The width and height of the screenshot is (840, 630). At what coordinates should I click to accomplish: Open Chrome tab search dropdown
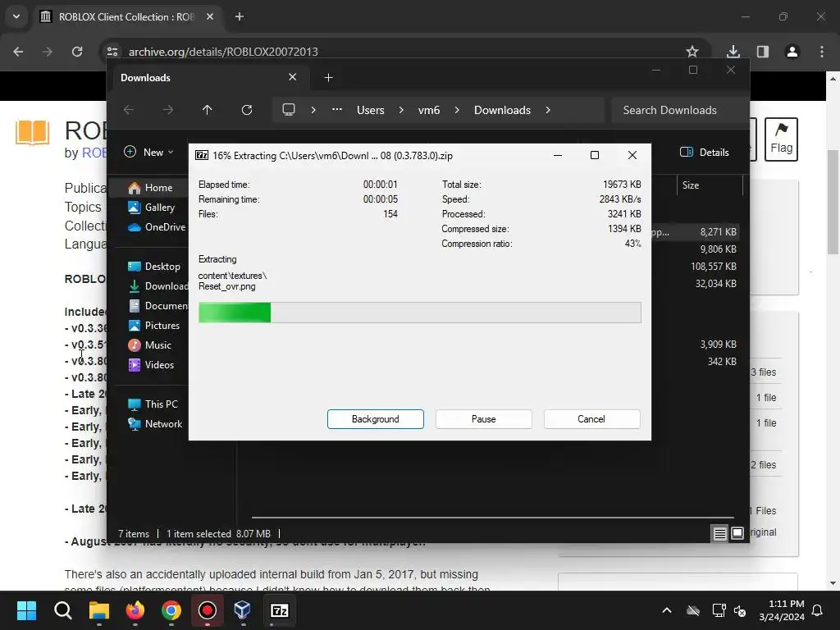point(16,16)
